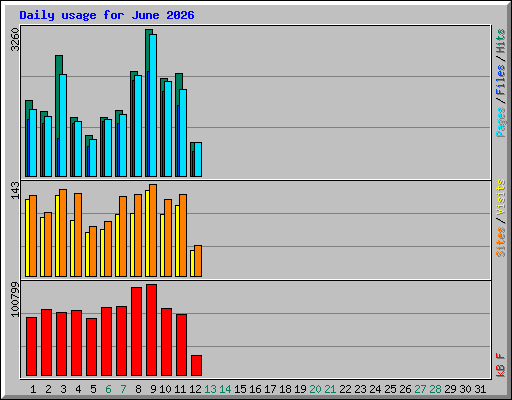512x400 pixels.
Task: Click green weekend day 27 label
Action: (420, 389)
